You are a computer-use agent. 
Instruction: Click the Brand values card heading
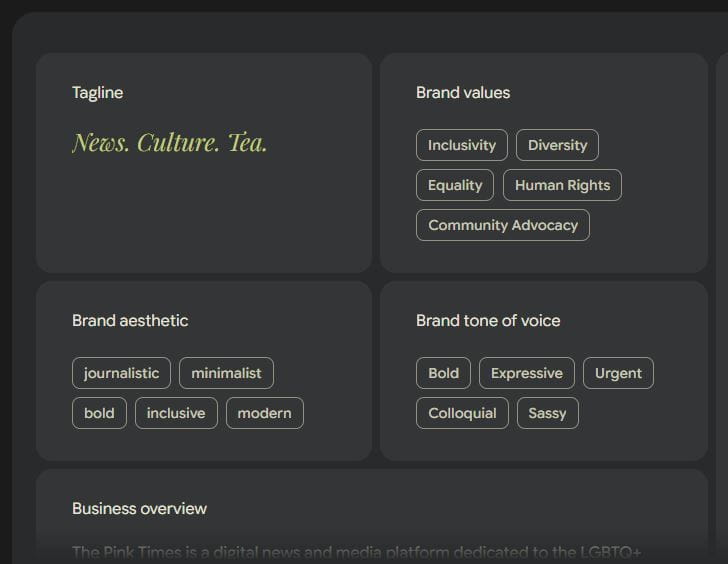tap(463, 92)
